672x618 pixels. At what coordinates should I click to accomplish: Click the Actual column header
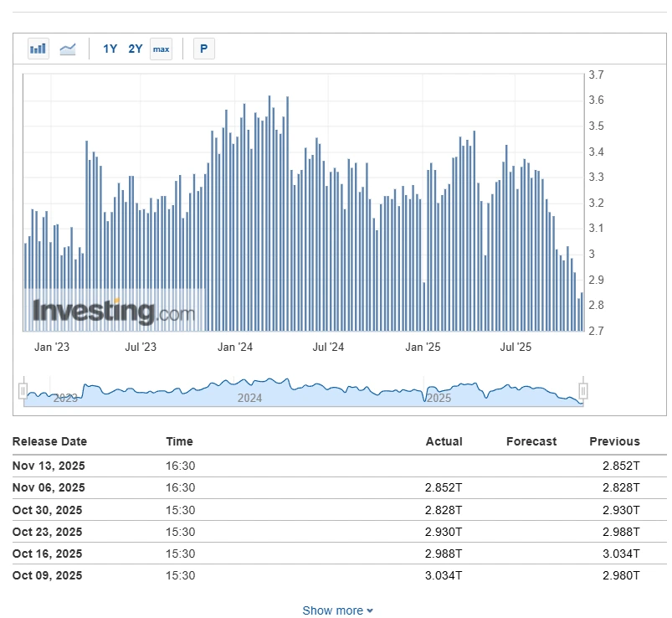444,441
